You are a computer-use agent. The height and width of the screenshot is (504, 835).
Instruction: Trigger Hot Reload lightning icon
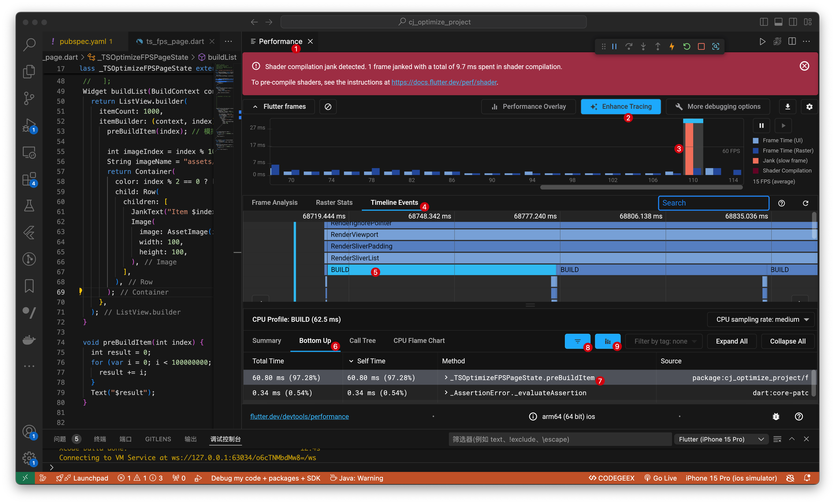click(672, 46)
